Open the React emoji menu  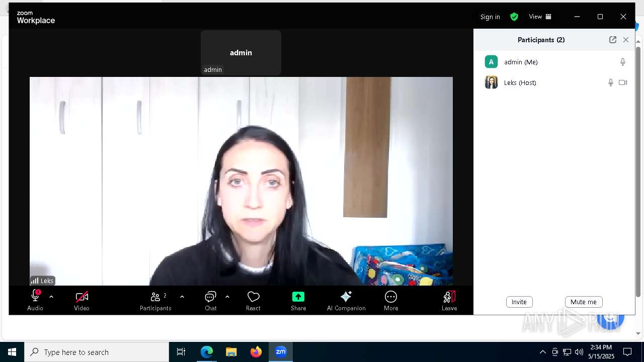[253, 300]
